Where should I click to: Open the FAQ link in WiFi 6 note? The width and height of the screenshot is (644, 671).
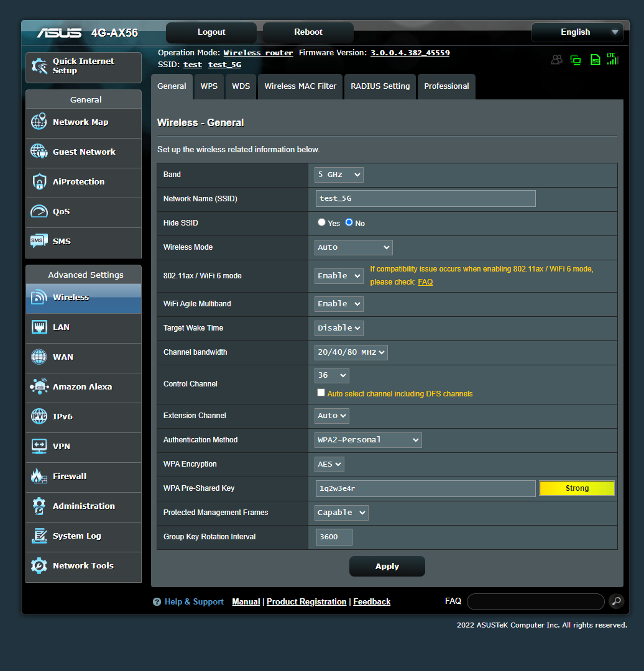pos(425,282)
